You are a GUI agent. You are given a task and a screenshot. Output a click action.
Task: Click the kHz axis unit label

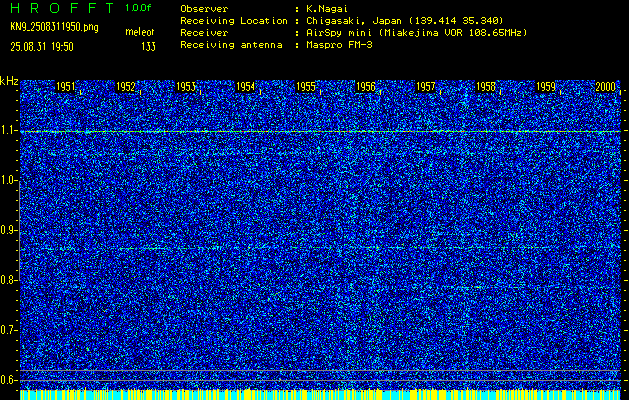(9, 81)
